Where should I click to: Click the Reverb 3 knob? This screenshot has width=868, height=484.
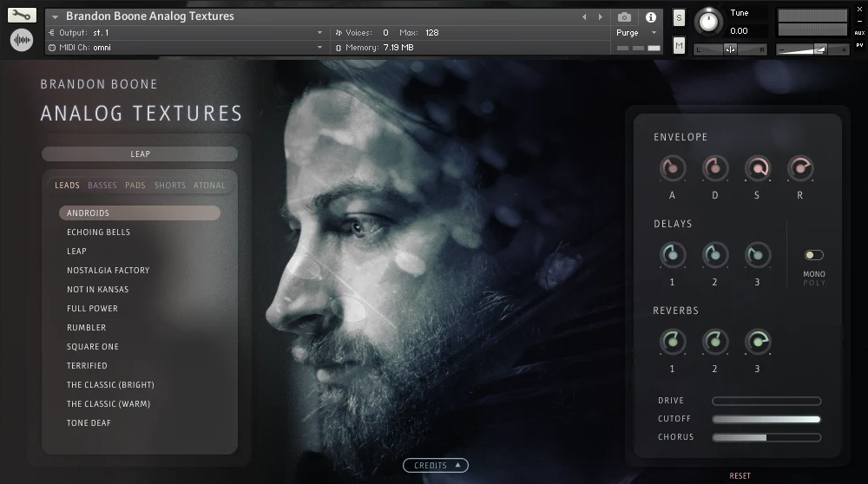[757, 341]
